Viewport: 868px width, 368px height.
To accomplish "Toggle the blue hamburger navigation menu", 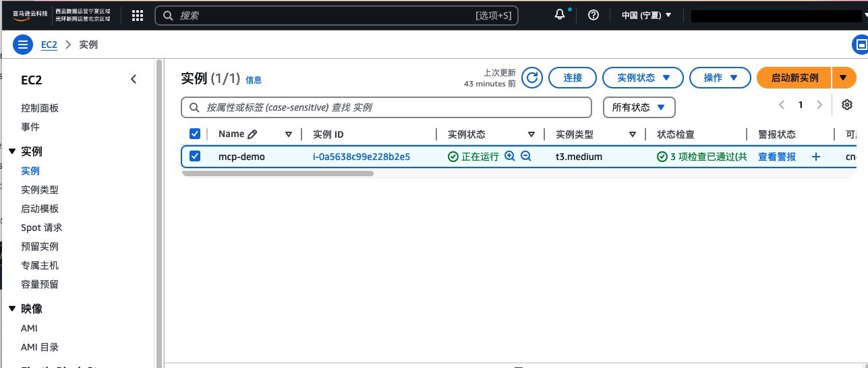I will pyautogui.click(x=24, y=45).
